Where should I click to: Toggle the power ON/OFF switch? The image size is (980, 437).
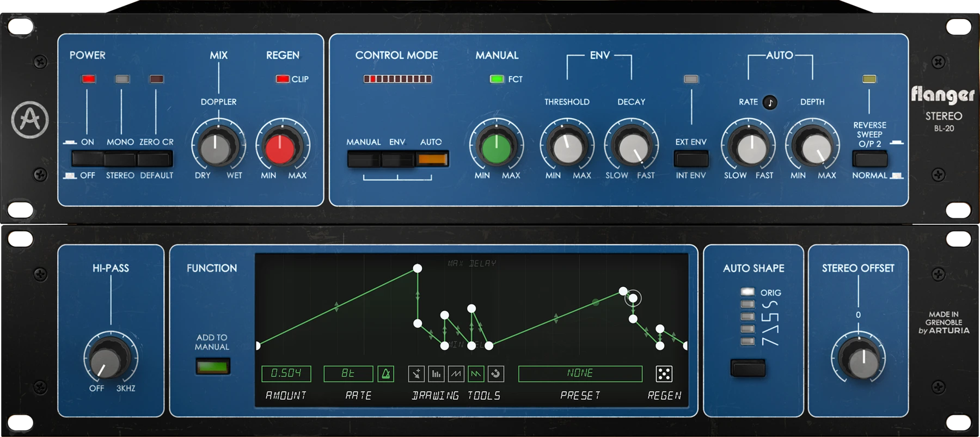[88, 159]
